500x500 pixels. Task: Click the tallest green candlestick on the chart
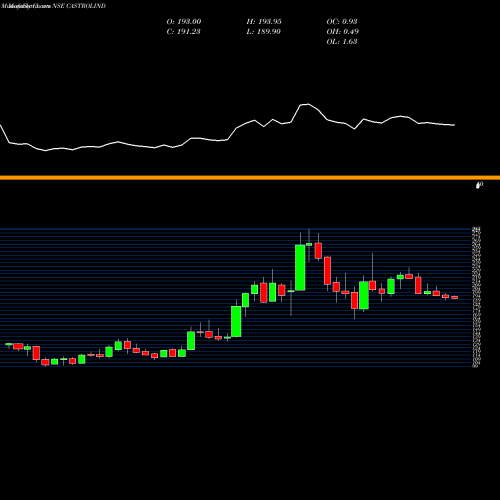point(300,267)
